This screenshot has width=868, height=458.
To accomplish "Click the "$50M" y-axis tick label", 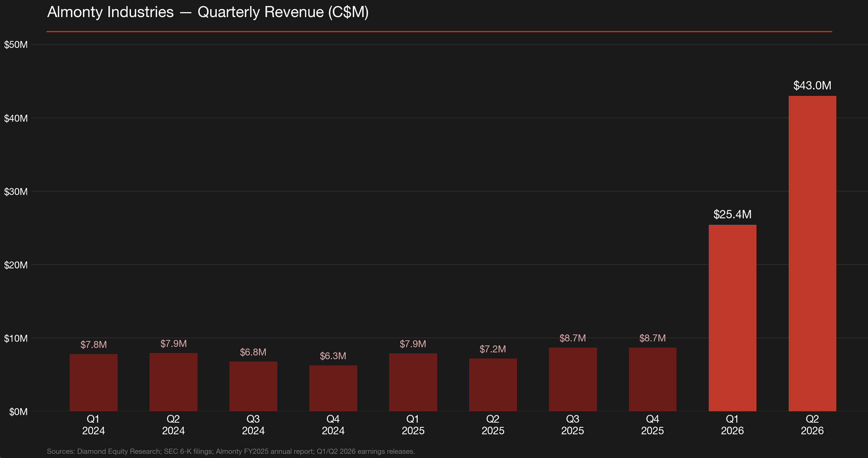I will pos(16,45).
